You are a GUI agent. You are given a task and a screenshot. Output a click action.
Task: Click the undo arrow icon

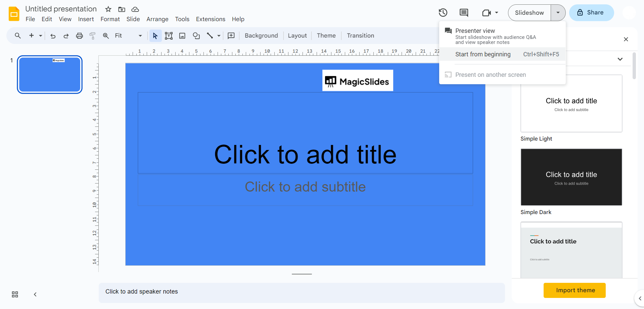(53, 36)
